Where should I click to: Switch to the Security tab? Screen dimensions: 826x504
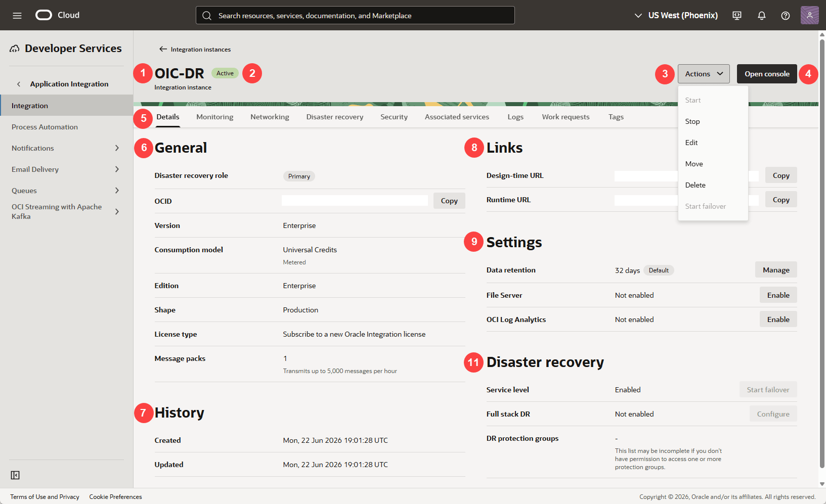click(394, 117)
